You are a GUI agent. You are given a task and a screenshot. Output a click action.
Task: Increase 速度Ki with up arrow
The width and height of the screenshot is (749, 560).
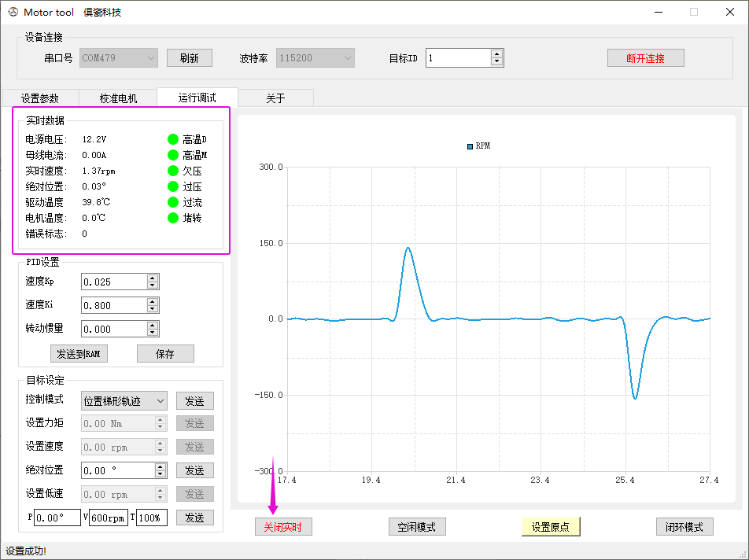pos(153,301)
